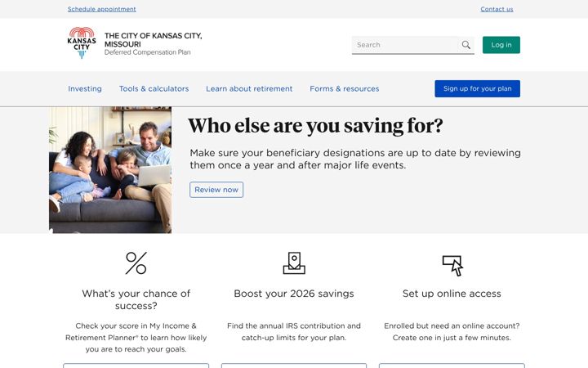
Task: Click 'Boost your 2026 savings' heading
Action: (294, 294)
